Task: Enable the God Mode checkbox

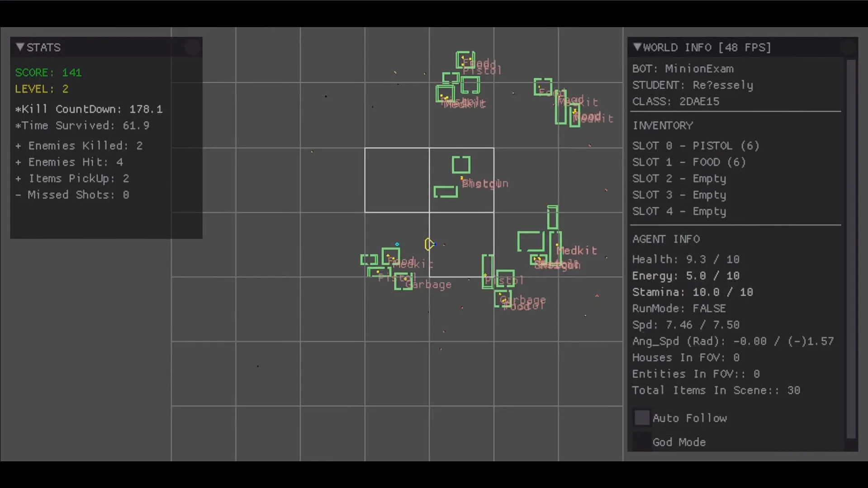Action: click(641, 442)
